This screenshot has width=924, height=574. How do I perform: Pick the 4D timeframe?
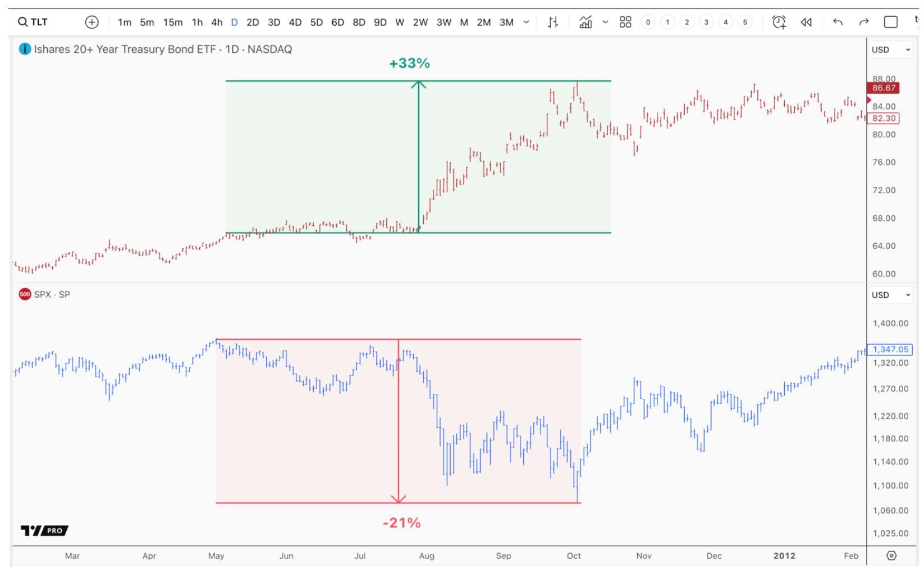295,22
